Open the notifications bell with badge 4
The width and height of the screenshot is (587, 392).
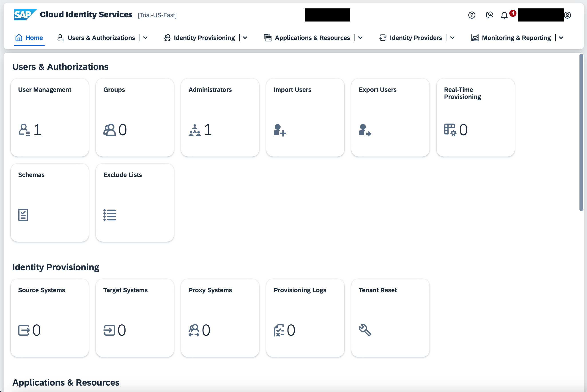504,15
